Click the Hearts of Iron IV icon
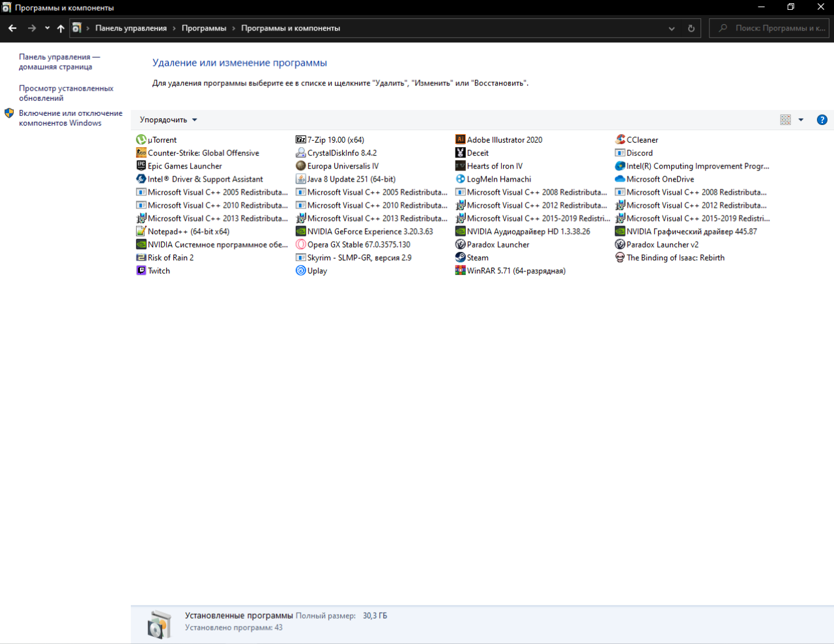Image resolution: width=834 pixels, height=644 pixels. pos(460,165)
